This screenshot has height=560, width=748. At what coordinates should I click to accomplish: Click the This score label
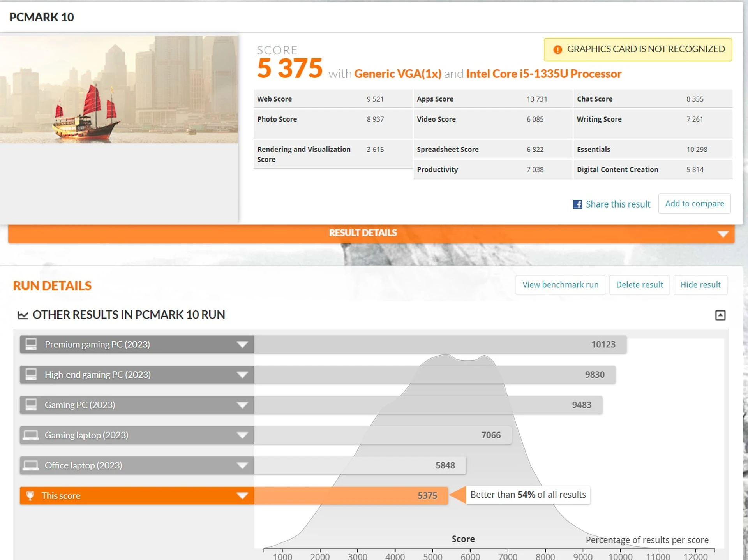(x=61, y=495)
